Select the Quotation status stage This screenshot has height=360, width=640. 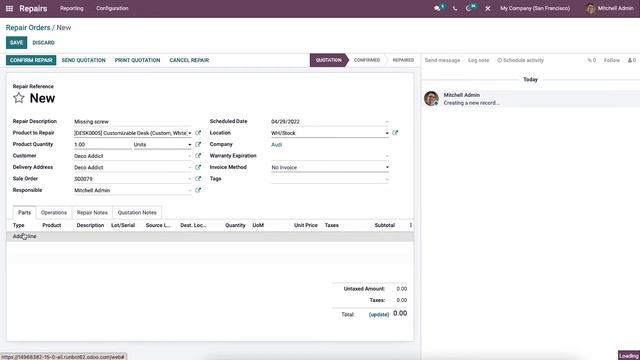[x=328, y=60]
